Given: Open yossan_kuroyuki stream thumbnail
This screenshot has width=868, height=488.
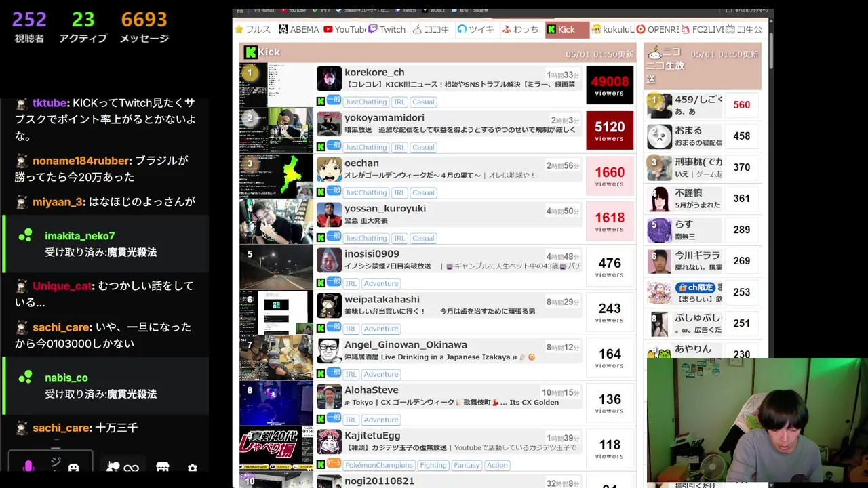Looking at the screenshot, I should coord(276,222).
